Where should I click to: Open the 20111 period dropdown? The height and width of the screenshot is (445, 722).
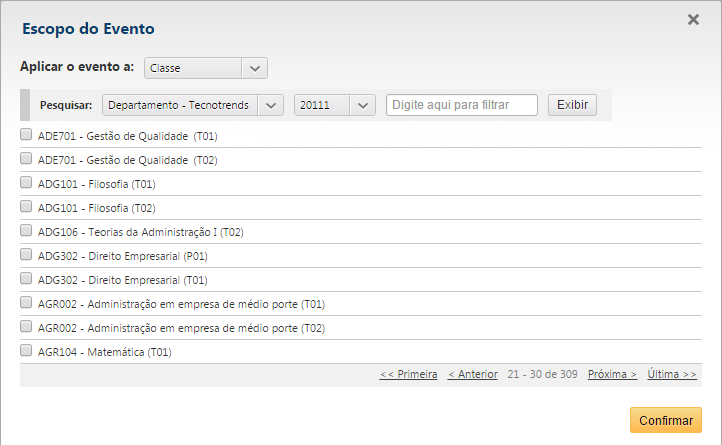334,105
